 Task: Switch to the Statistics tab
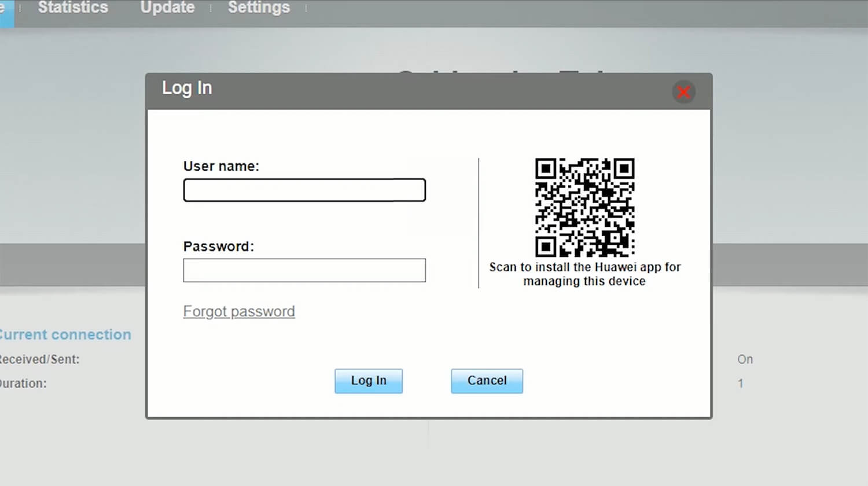click(73, 8)
